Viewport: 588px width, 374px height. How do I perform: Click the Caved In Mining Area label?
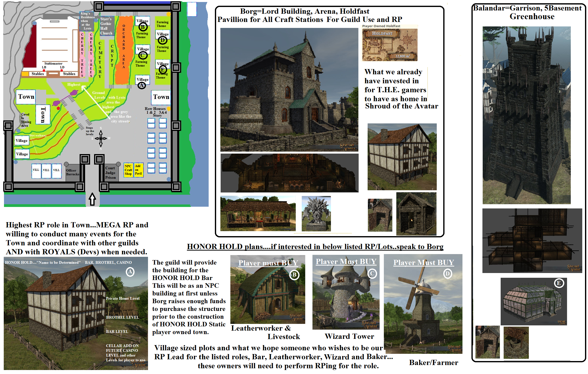(x=26, y=120)
